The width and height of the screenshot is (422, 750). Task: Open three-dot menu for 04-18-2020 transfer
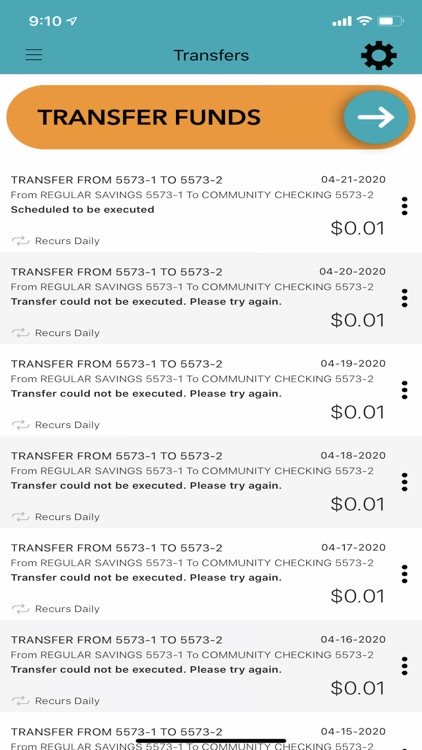tap(405, 482)
